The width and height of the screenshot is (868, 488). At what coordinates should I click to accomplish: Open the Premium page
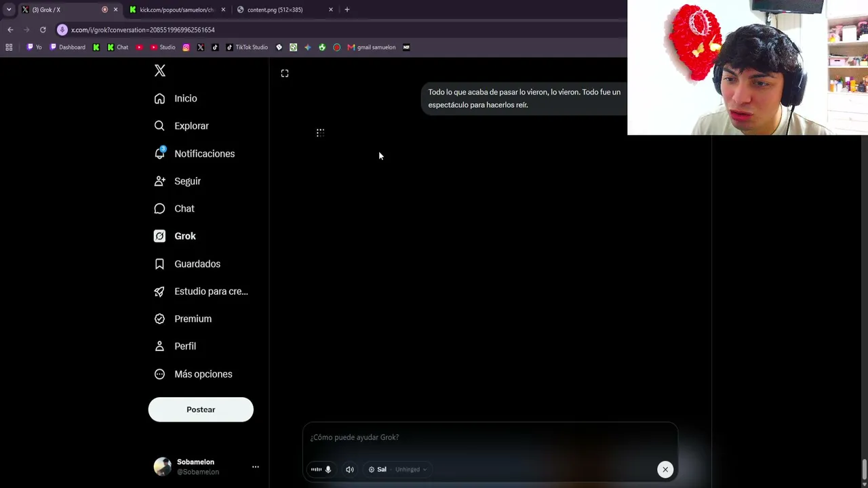click(182, 319)
